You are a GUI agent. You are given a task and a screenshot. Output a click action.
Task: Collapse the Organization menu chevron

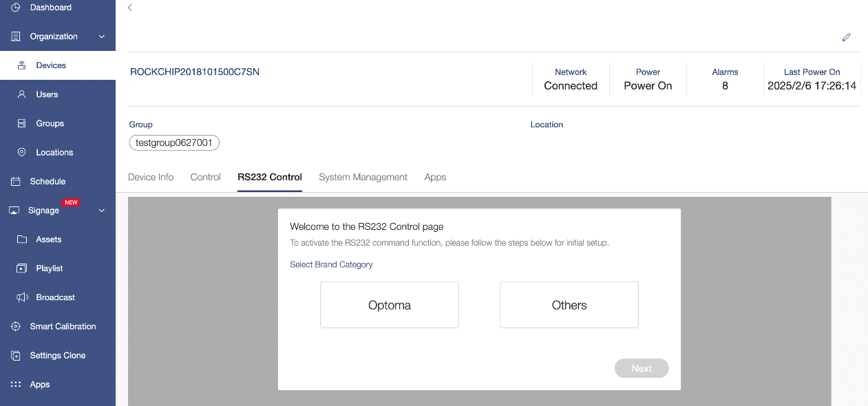[102, 36]
